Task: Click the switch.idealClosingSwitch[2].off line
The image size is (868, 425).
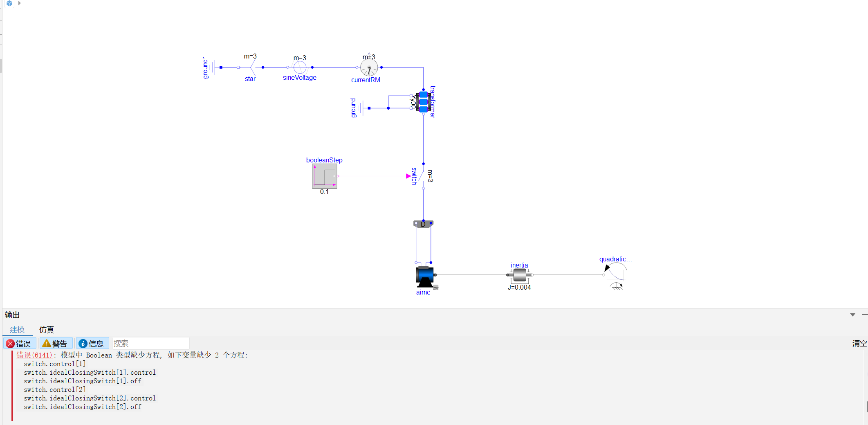Action: 83,407
